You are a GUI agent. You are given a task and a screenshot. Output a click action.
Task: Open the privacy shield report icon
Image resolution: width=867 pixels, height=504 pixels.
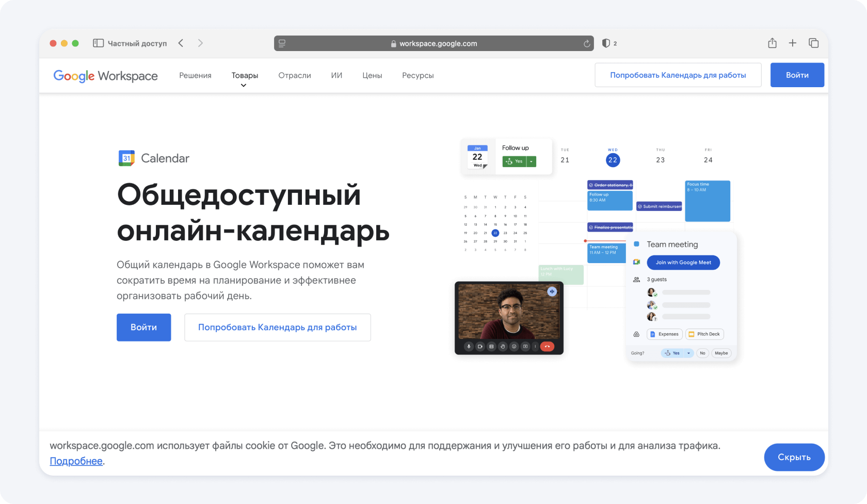(x=606, y=43)
